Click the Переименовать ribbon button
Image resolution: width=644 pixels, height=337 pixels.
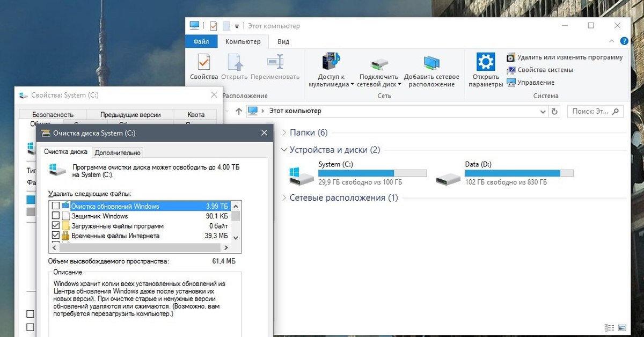pos(275,67)
